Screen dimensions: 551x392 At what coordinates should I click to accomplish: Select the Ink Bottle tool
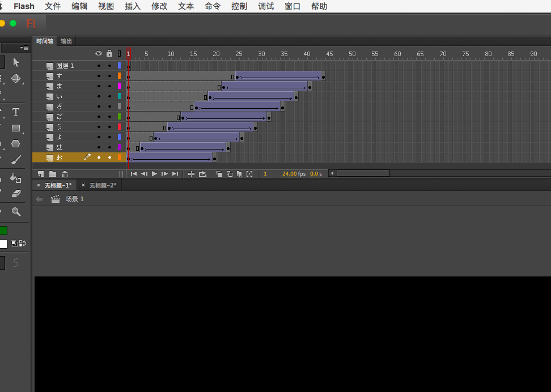[16, 178]
